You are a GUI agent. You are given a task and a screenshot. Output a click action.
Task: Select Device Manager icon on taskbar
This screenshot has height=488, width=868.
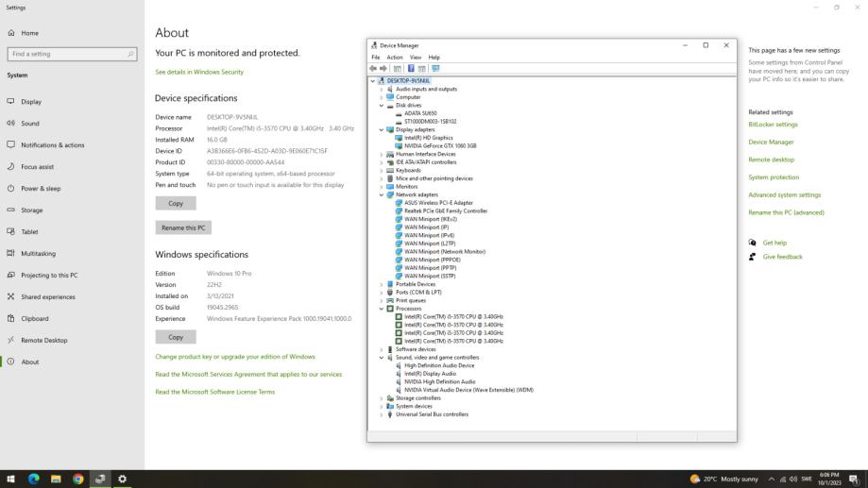(x=100, y=479)
